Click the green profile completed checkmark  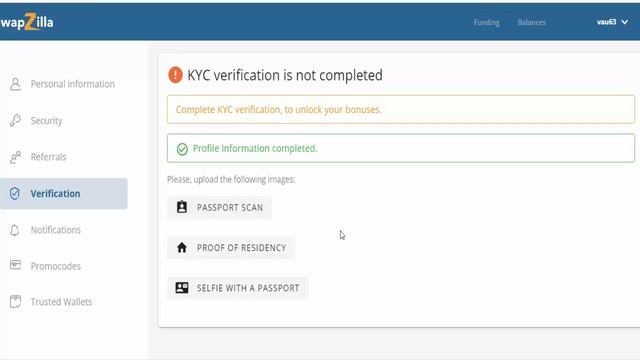(182, 149)
